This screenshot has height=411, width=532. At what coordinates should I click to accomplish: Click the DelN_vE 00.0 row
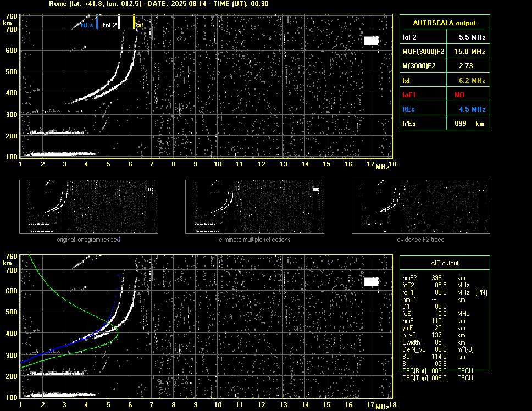(438, 349)
